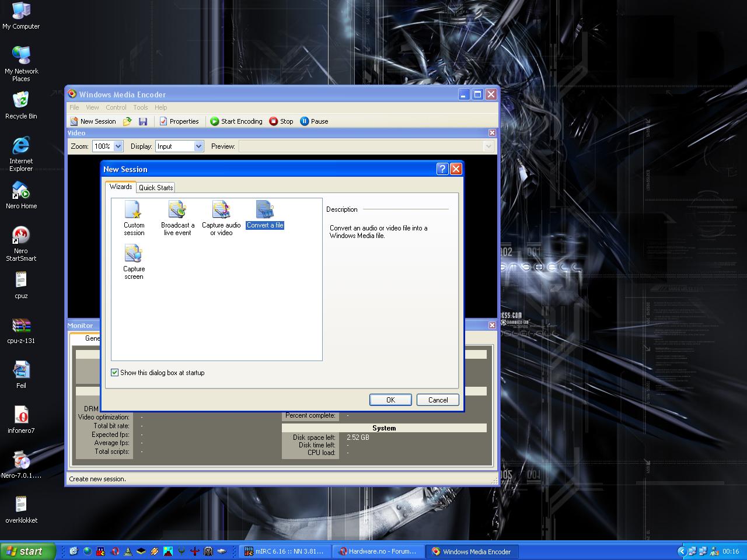This screenshot has width=747, height=560.
Task: Switch to mIRC 6.16 taskbar button
Action: [x=284, y=551]
